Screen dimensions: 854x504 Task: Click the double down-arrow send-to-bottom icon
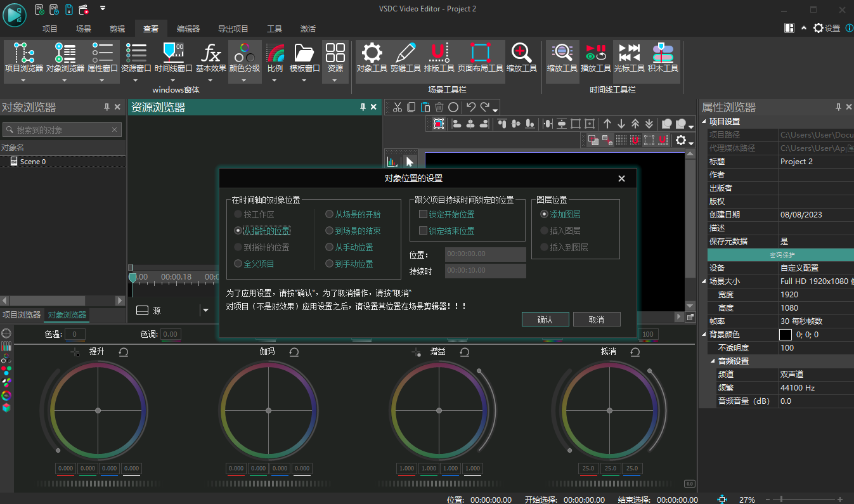click(x=649, y=124)
